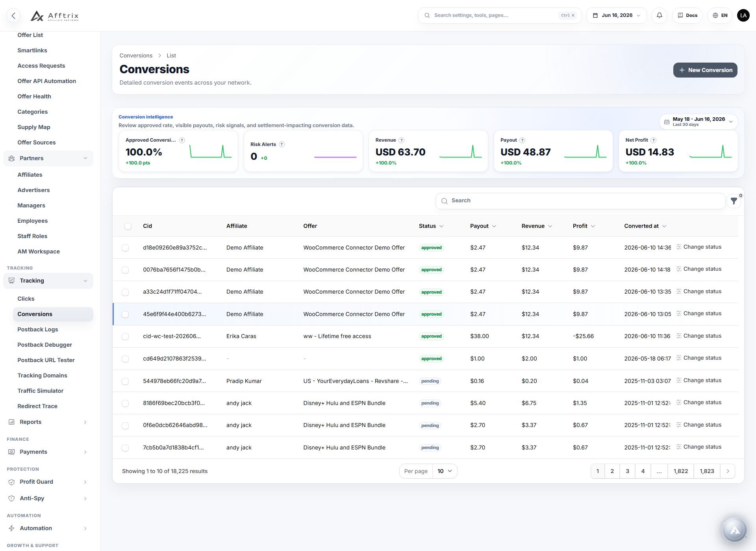Open the notifications bell
756x551 pixels.
click(660, 15)
